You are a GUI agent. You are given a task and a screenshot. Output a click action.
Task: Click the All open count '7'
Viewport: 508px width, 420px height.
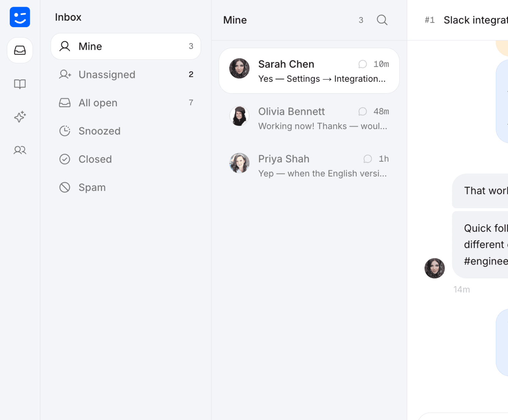click(x=191, y=102)
